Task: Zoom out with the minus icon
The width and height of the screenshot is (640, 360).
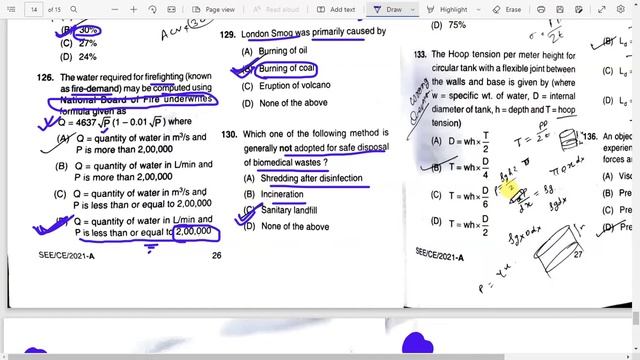Action: (x=115, y=9)
